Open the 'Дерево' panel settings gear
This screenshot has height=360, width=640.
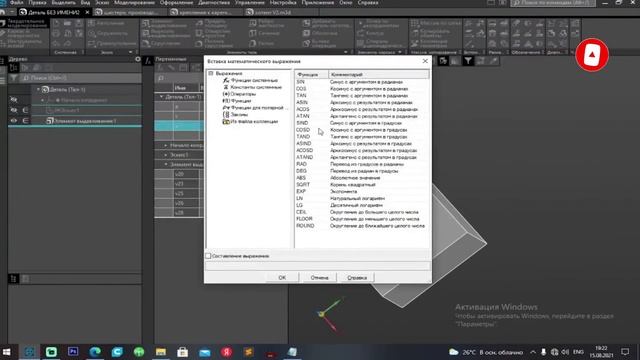[x=138, y=59]
